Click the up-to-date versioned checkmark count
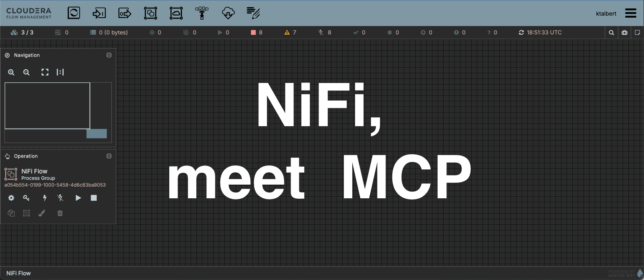Screen dimensions: 644x280 click(x=359, y=32)
